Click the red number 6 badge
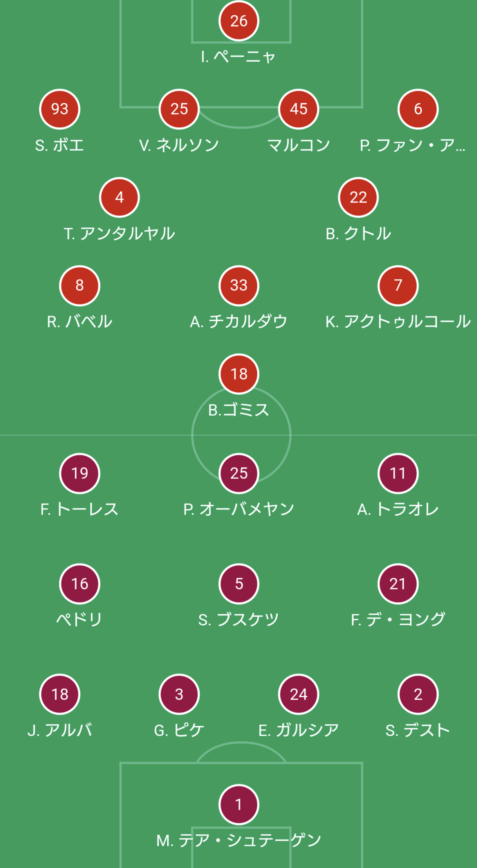Viewport: 477px width, 868px height. click(x=418, y=109)
